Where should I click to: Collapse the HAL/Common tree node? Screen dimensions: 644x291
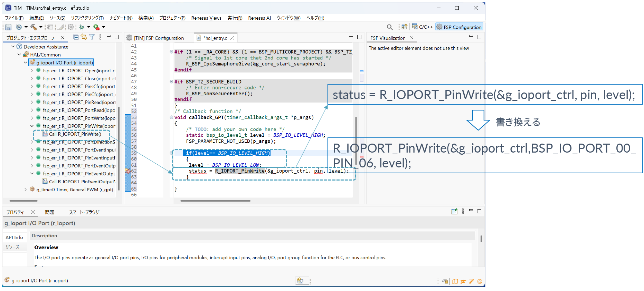pyautogui.click(x=19, y=55)
